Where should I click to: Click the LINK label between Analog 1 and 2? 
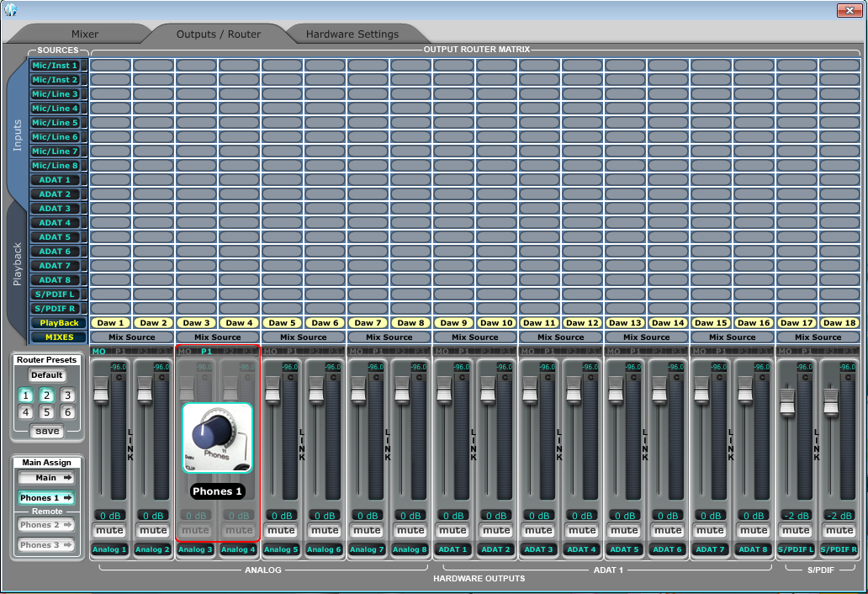tap(130, 445)
